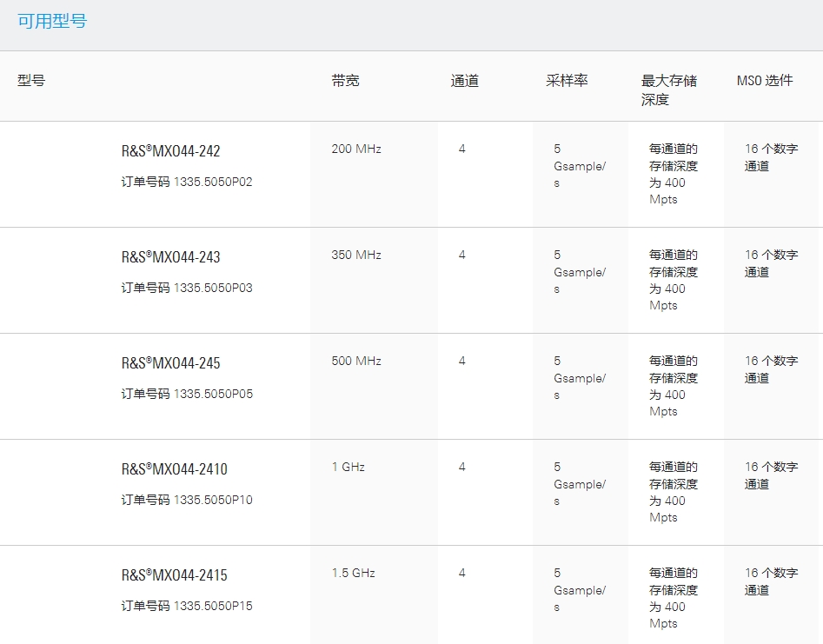This screenshot has height=644, width=823.
Task: Open the R&S MXO44-245 model link
Action: pos(170,363)
